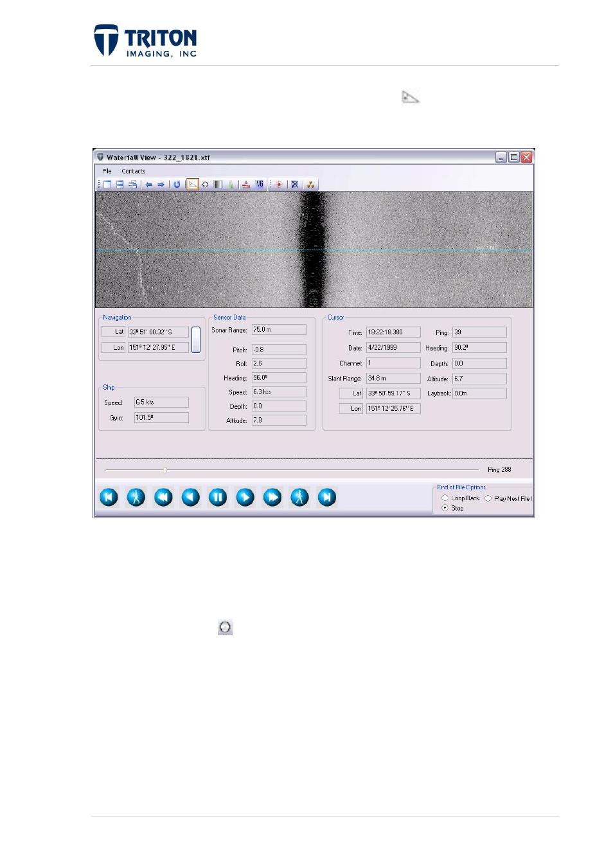
Task: Click the left blue arrow toolbar icon
Action: [148, 185]
